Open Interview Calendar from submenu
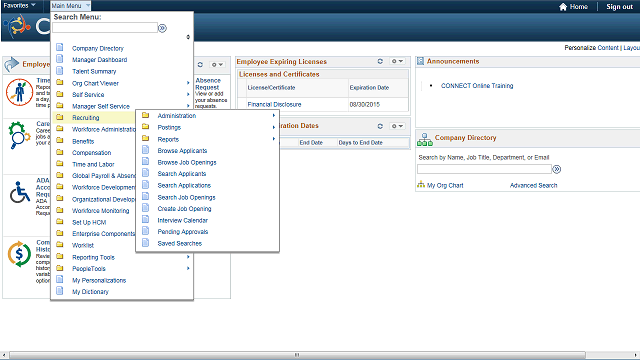 (x=182, y=220)
